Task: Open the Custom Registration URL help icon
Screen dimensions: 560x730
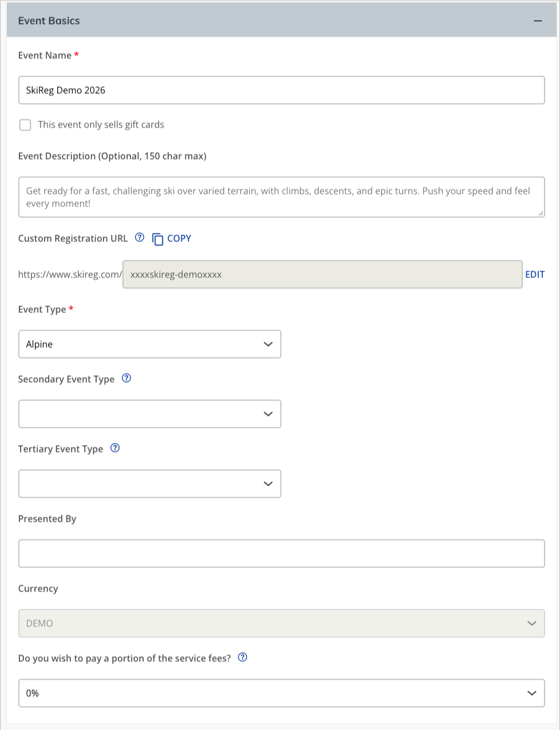Action: tap(140, 238)
